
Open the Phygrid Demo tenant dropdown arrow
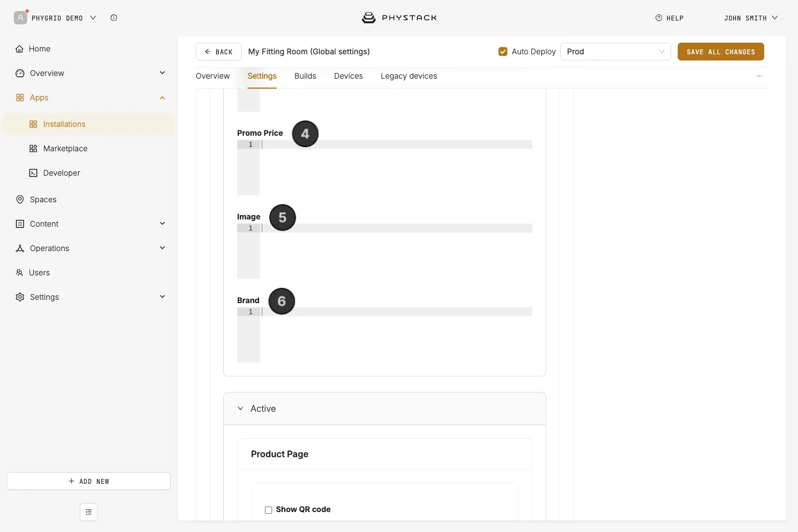tap(93, 18)
